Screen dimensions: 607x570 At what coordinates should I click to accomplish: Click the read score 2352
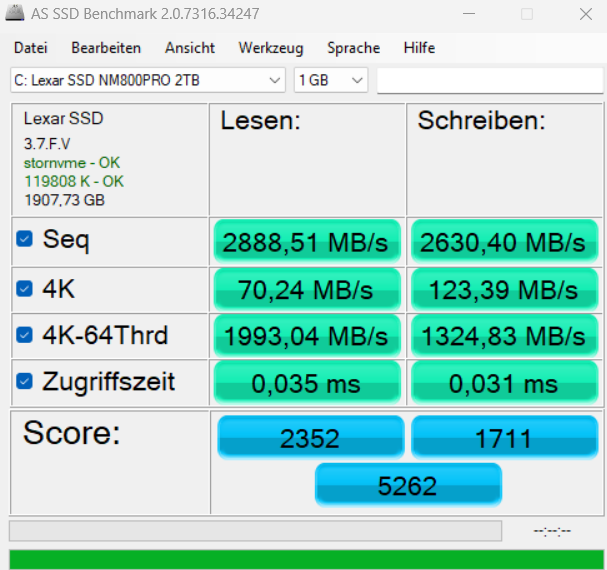coord(310,438)
